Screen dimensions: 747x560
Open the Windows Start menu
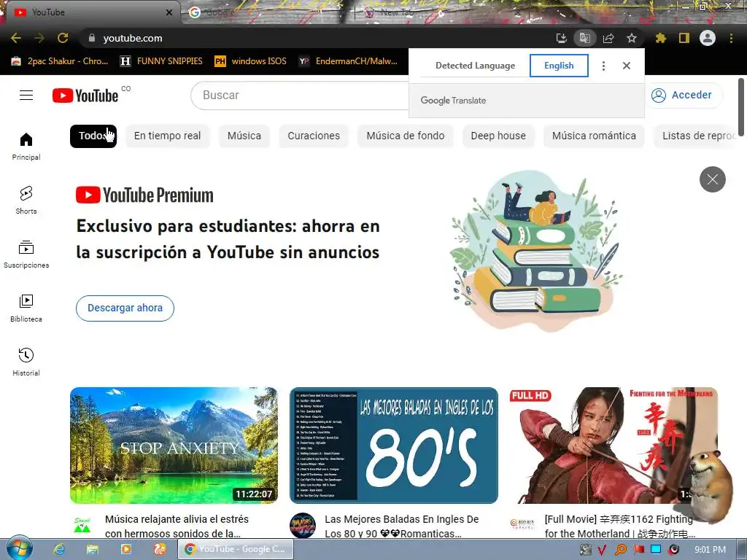click(x=18, y=548)
